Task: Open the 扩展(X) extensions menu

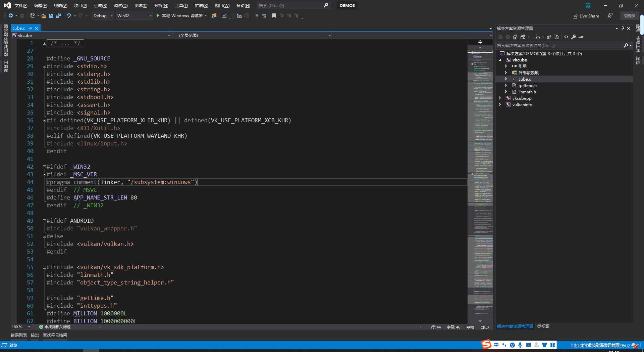Action: coord(201,6)
